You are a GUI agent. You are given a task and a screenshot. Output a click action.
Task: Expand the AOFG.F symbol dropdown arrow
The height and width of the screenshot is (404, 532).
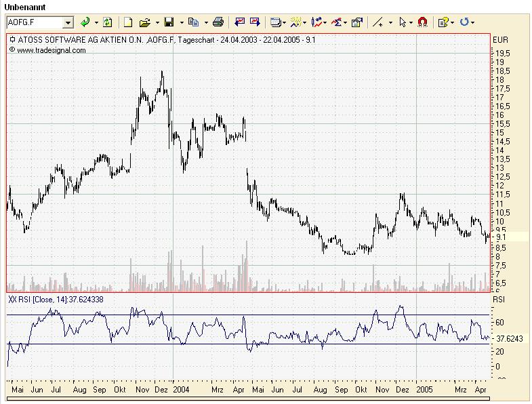tap(68, 23)
